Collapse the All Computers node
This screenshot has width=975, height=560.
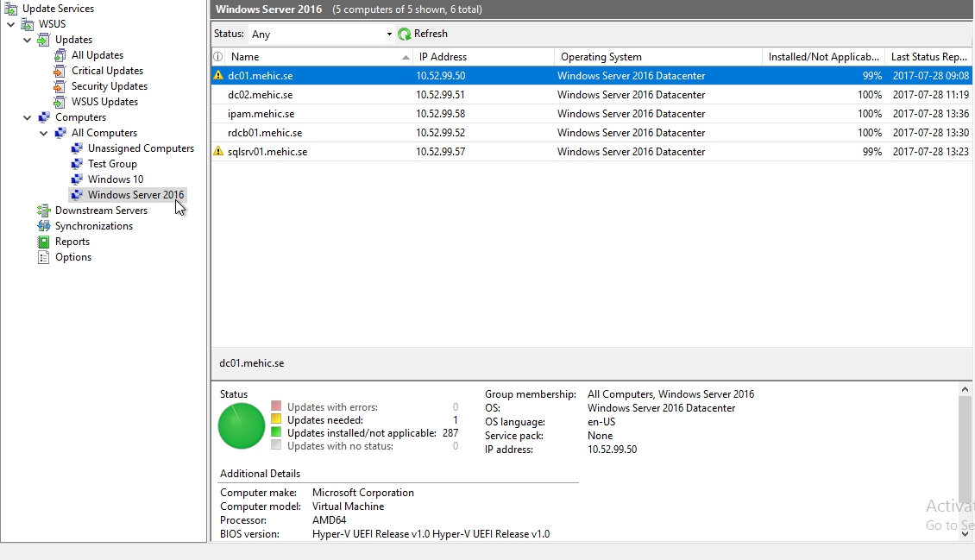coord(44,133)
